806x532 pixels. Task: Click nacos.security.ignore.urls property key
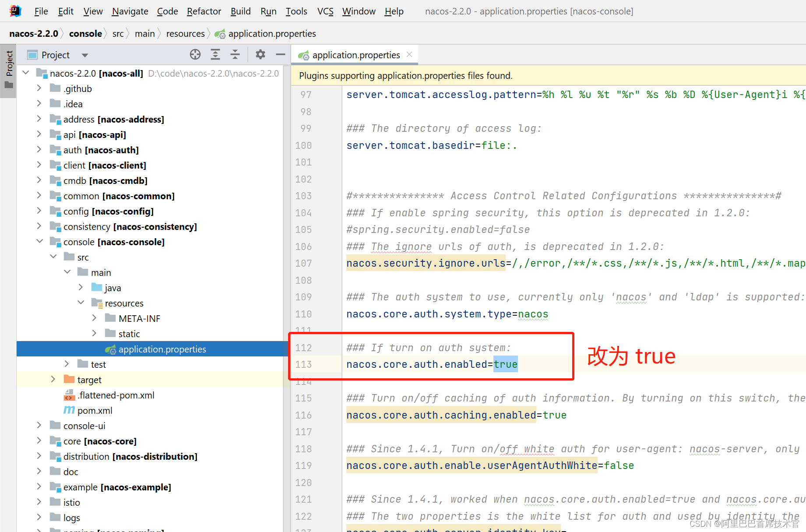tap(426, 263)
